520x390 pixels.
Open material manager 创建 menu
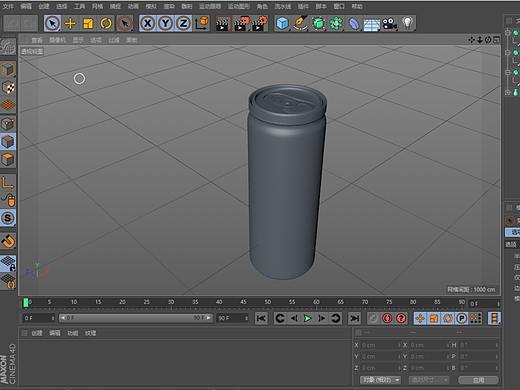tap(37, 333)
